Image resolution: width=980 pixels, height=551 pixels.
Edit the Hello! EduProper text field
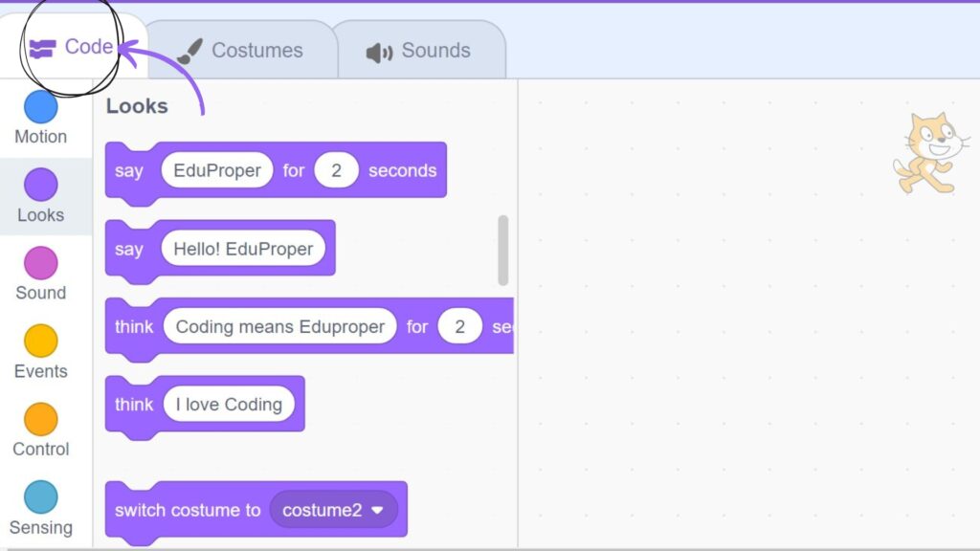[x=243, y=249]
